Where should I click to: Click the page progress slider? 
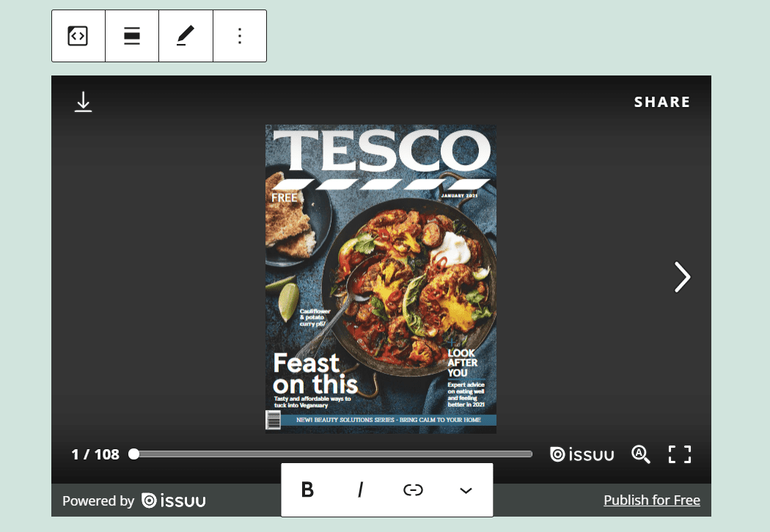click(x=330, y=454)
